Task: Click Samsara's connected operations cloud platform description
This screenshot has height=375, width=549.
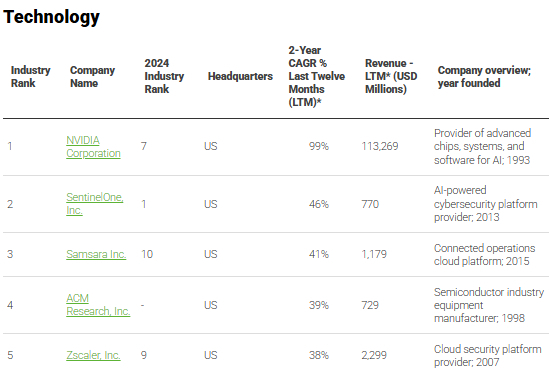Action: click(485, 255)
